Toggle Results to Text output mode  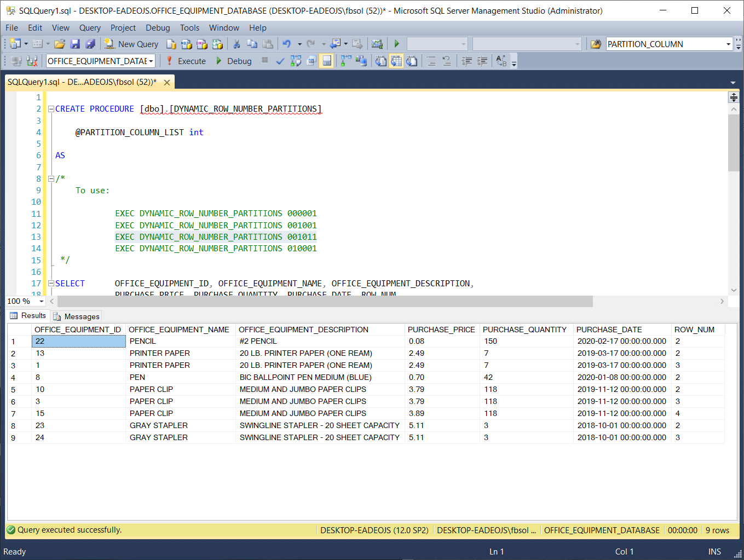[x=381, y=61]
